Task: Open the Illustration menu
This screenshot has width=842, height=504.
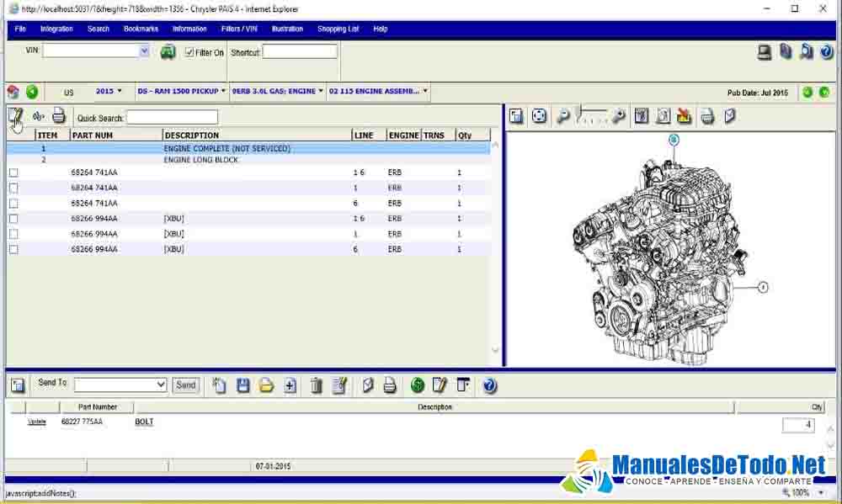Action: click(287, 29)
